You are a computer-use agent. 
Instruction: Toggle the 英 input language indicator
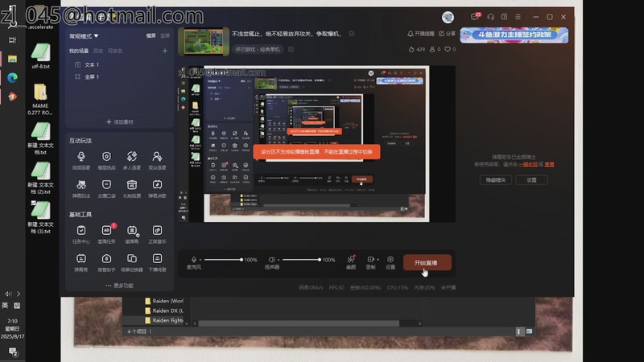click(5, 306)
